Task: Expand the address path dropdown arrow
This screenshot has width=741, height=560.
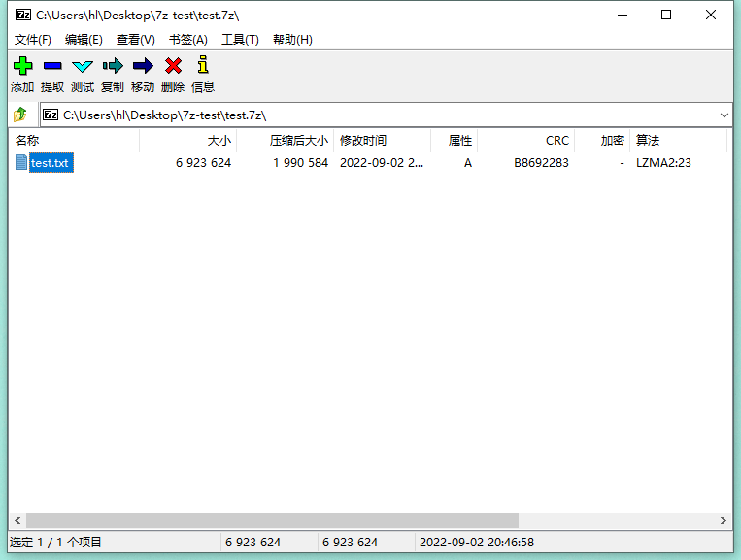Action: point(724,115)
